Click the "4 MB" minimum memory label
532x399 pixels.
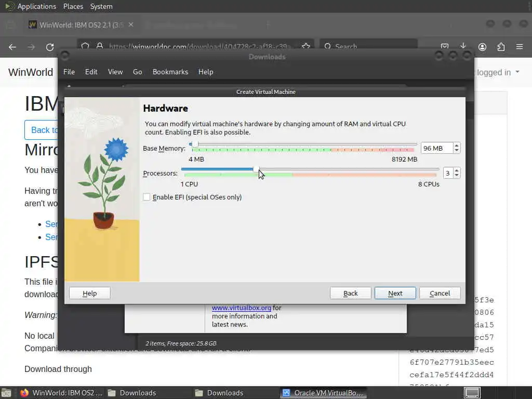click(x=196, y=159)
